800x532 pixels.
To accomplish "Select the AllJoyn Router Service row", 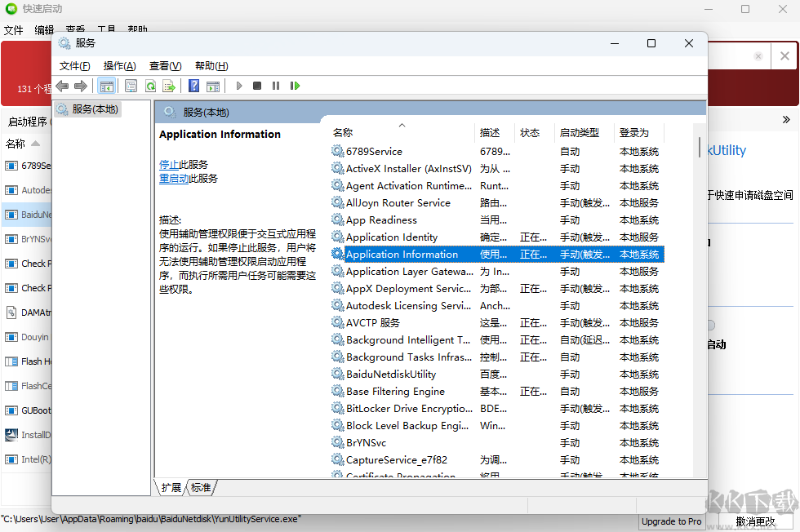I will 497,202.
